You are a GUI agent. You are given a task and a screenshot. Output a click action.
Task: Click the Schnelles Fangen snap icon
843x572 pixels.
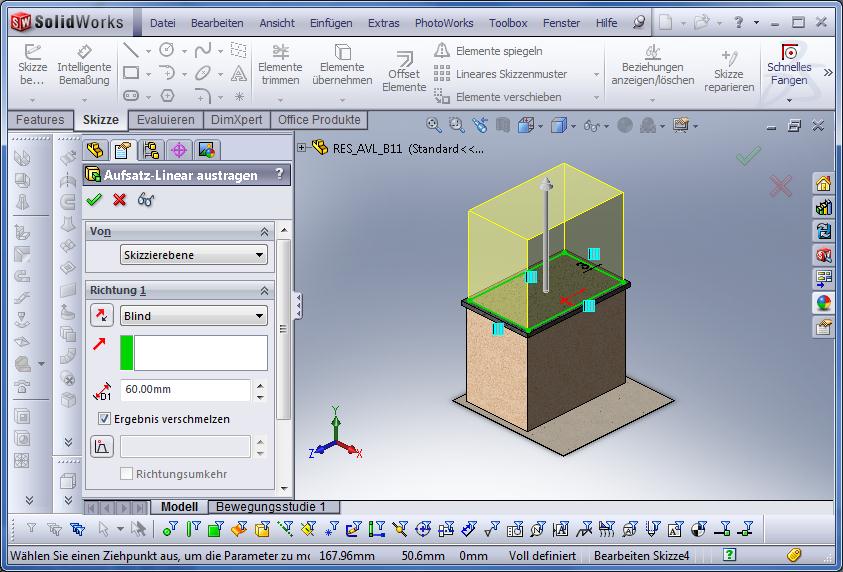pos(789,65)
